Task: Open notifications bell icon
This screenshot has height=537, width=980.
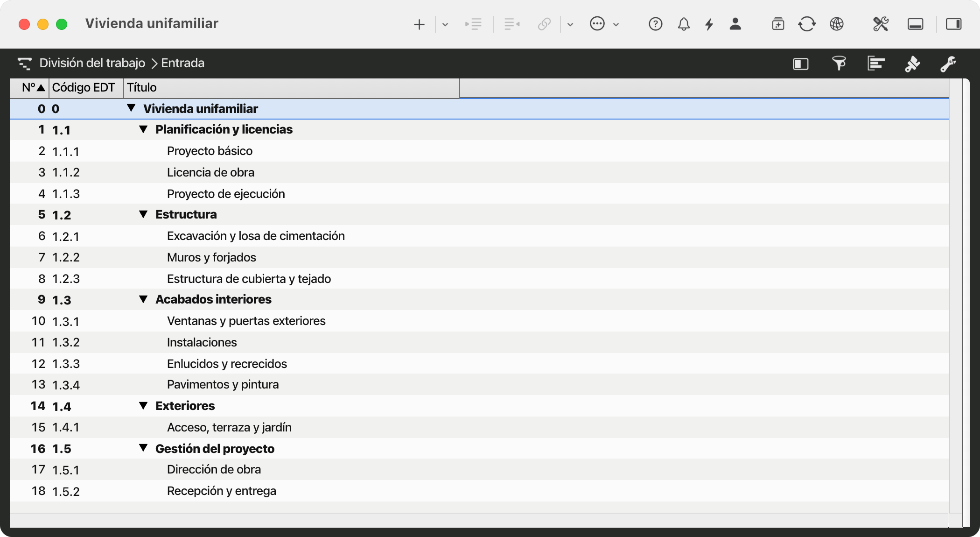Action: (684, 24)
